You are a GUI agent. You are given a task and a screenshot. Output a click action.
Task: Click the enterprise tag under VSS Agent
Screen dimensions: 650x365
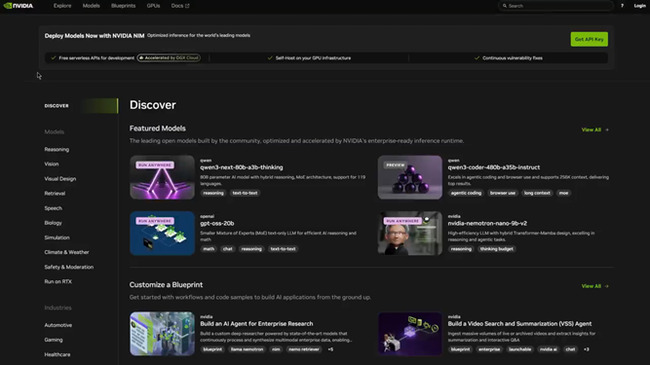(x=489, y=349)
